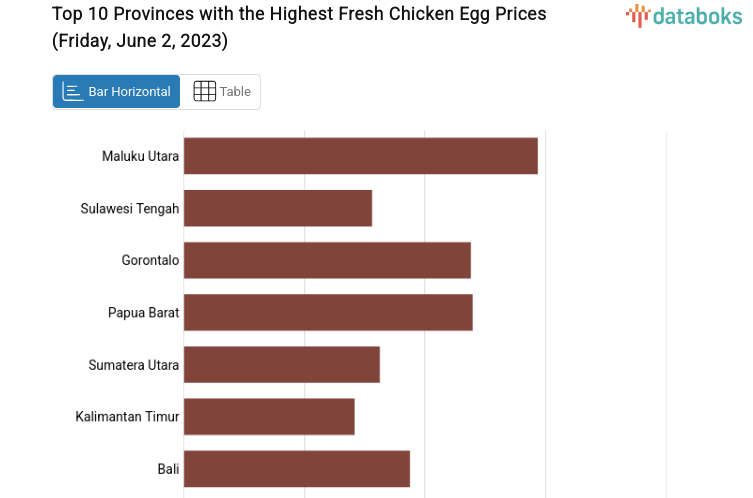Image resolution: width=753 pixels, height=498 pixels.
Task: Click the Kalimantan Timur axis label
Action: tap(127, 416)
